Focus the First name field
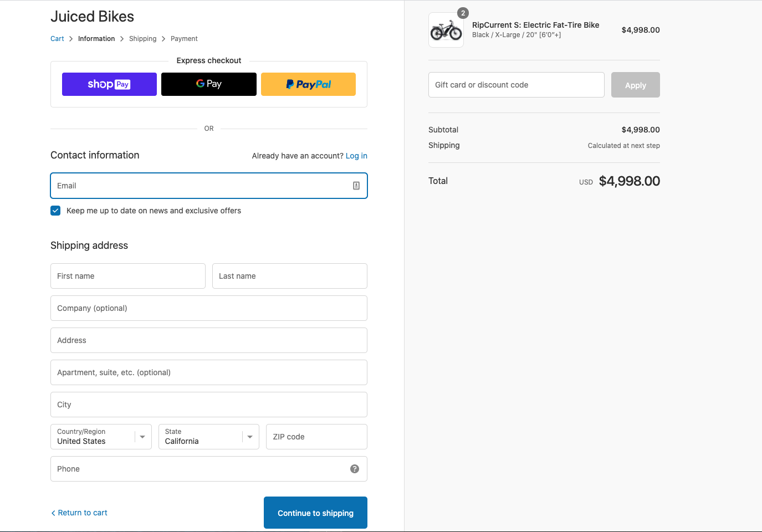 click(128, 276)
